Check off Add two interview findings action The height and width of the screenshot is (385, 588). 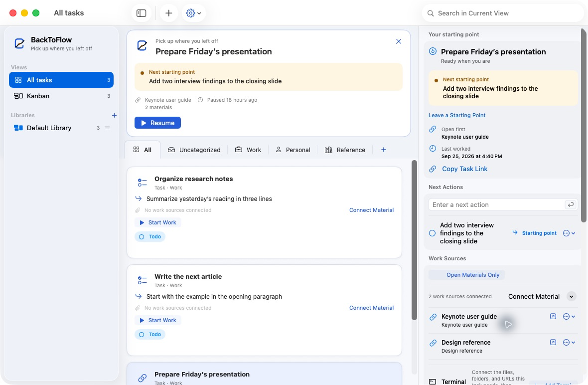tap(433, 233)
